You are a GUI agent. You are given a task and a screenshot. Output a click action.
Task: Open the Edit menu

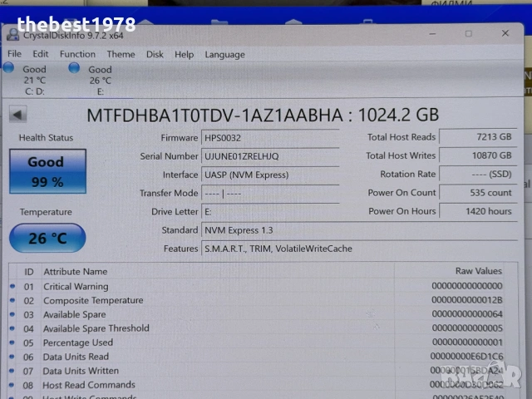click(41, 54)
